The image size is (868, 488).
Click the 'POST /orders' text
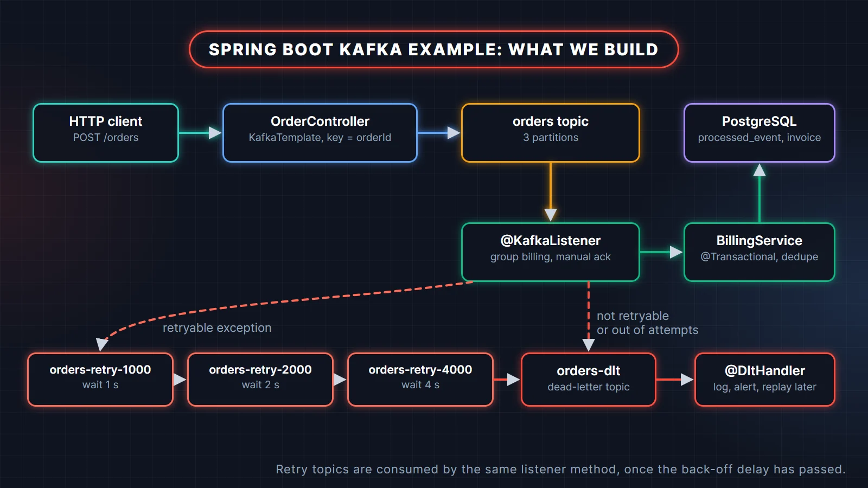[x=106, y=138]
